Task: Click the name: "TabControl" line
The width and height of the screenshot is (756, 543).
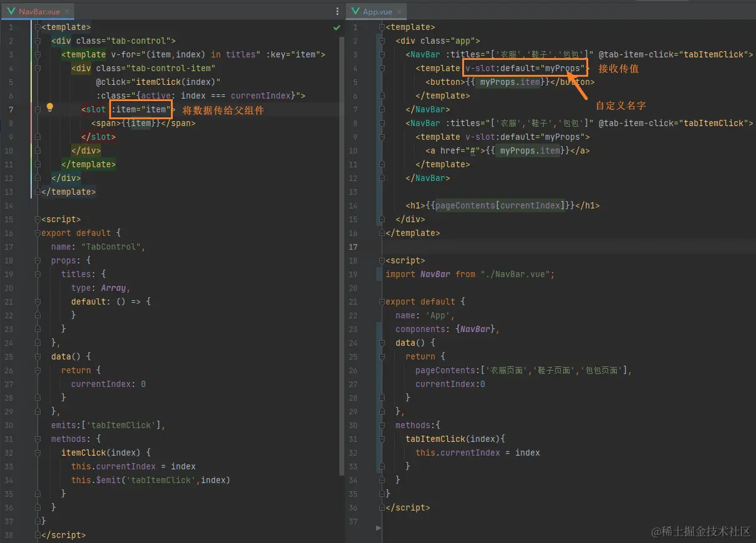Action: [98, 247]
